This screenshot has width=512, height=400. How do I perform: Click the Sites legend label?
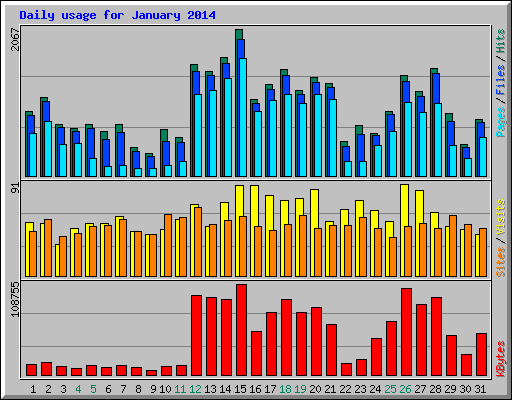[501, 262]
